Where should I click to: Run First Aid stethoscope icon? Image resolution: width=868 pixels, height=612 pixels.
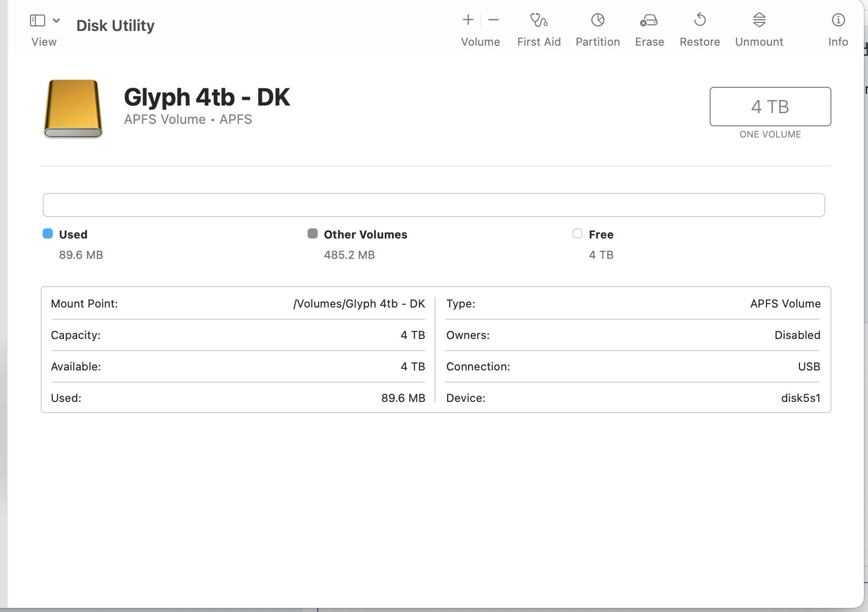pos(539,20)
